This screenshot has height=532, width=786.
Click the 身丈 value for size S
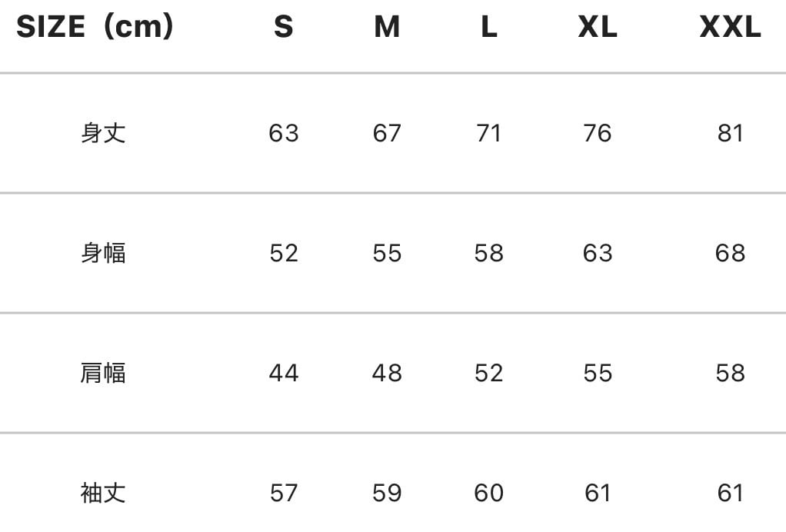point(283,133)
